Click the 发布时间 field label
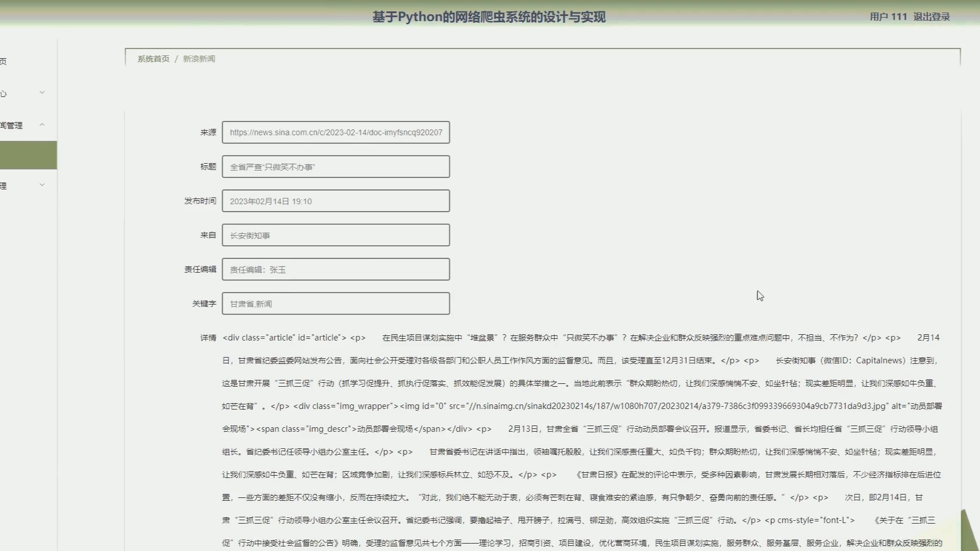 [200, 201]
